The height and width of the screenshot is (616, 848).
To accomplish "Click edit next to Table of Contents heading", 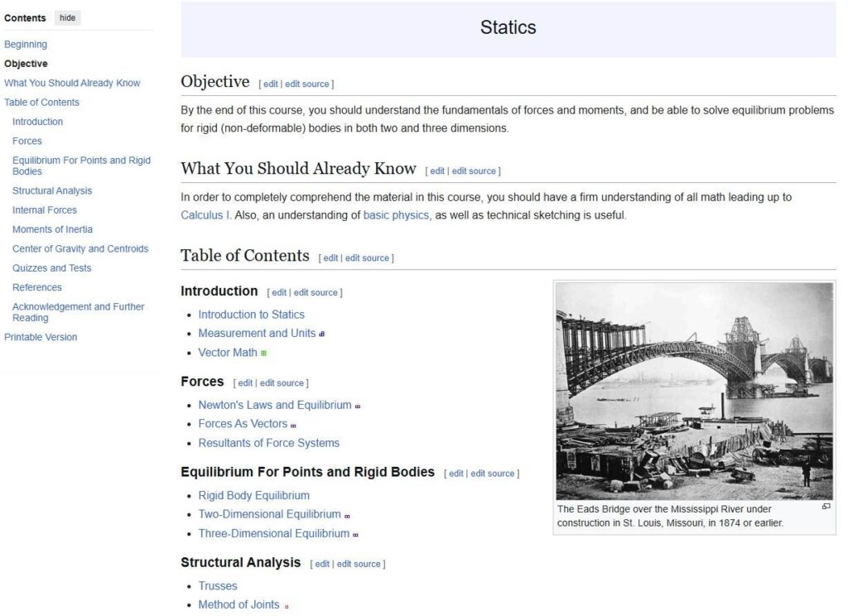I will tap(331, 257).
